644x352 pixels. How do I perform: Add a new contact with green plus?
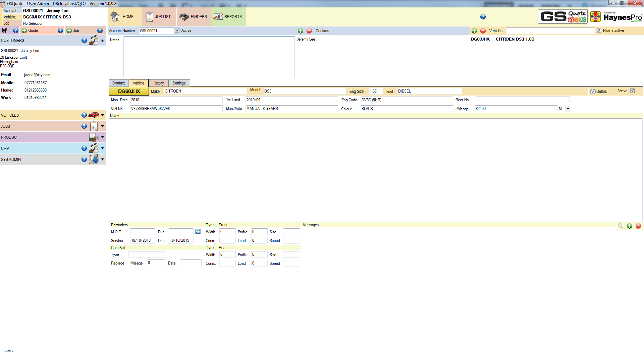(301, 31)
